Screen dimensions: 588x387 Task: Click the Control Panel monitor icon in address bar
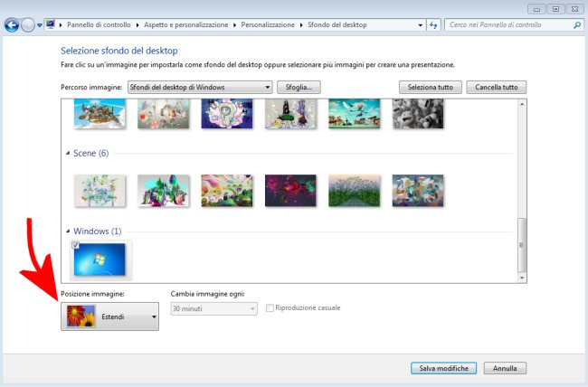click(x=51, y=24)
